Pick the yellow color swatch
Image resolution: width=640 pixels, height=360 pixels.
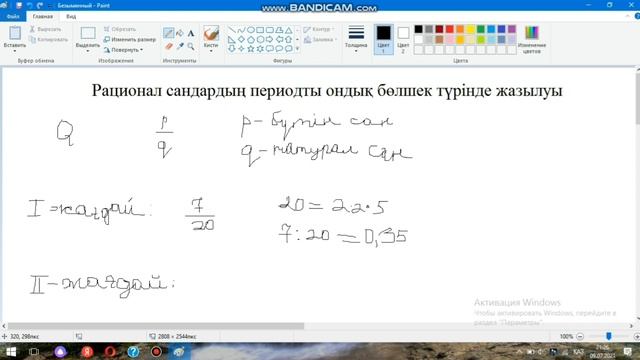(470, 29)
